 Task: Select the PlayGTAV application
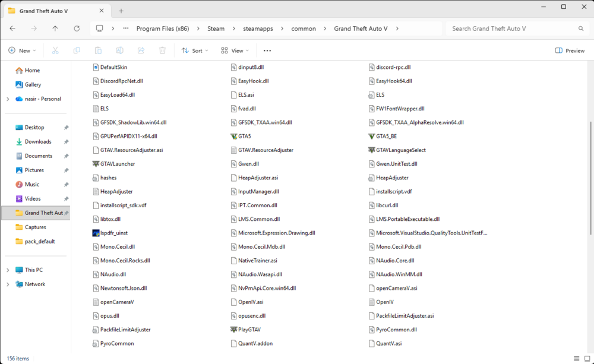click(245, 330)
